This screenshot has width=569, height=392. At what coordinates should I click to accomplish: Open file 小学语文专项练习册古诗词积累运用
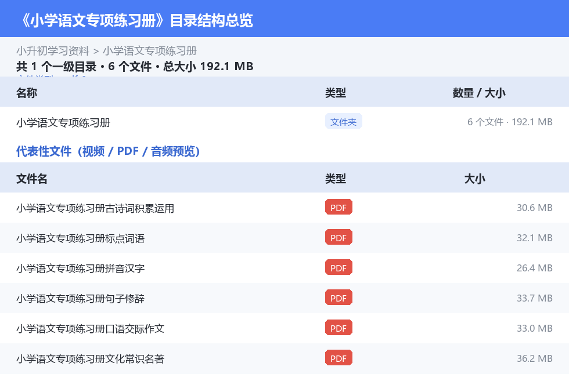pyautogui.click(x=95, y=208)
